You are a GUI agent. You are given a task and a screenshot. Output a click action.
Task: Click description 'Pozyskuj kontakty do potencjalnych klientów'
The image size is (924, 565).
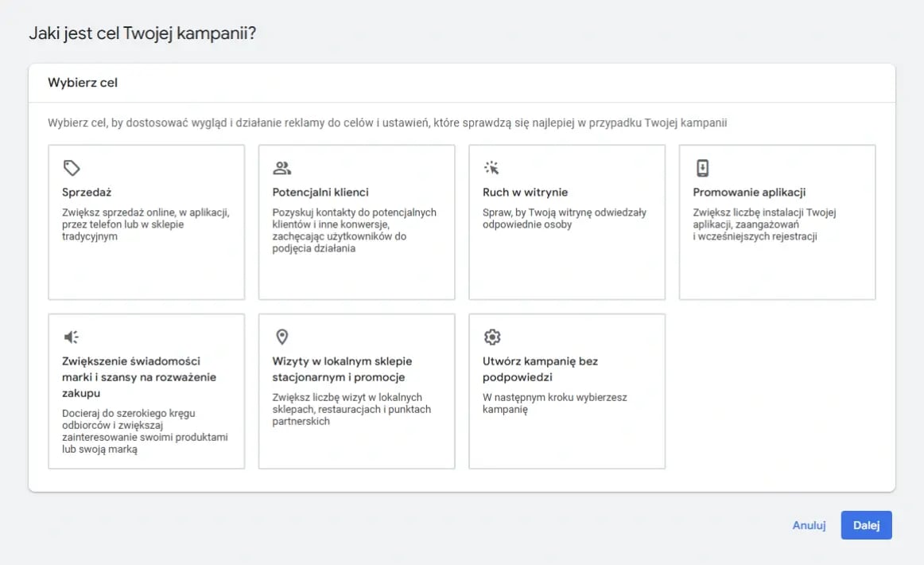(354, 230)
